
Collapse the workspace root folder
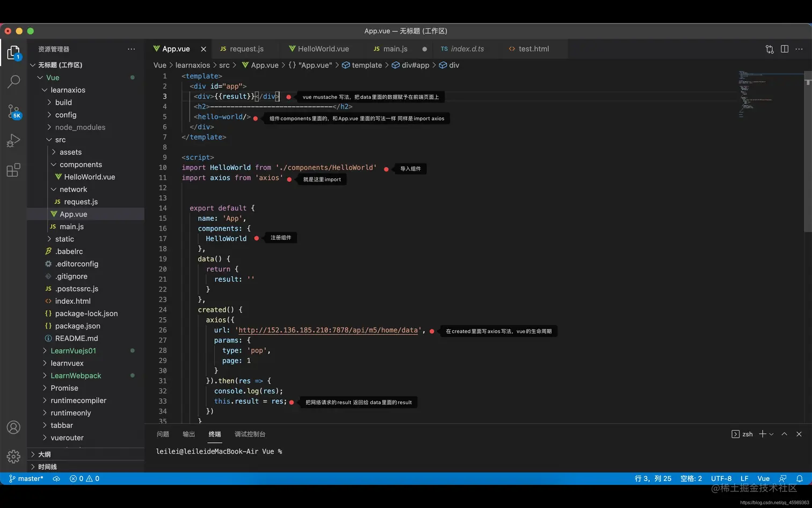(x=86, y=65)
